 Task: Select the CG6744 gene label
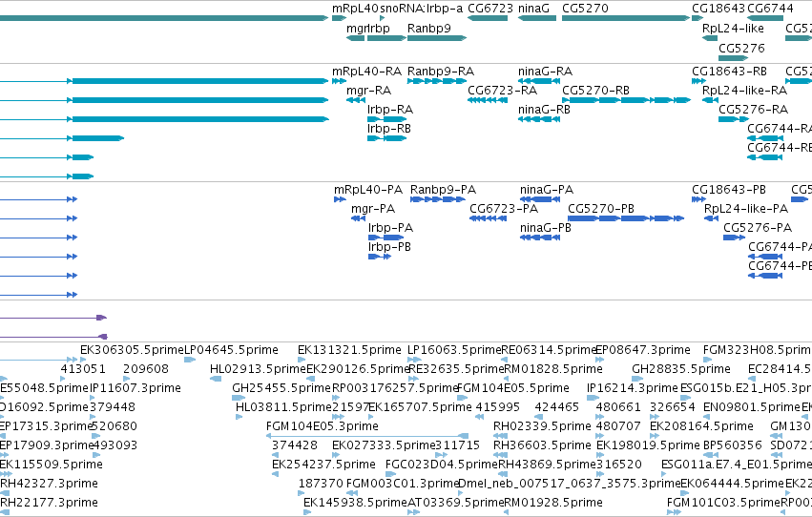click(x=770, y=9)
